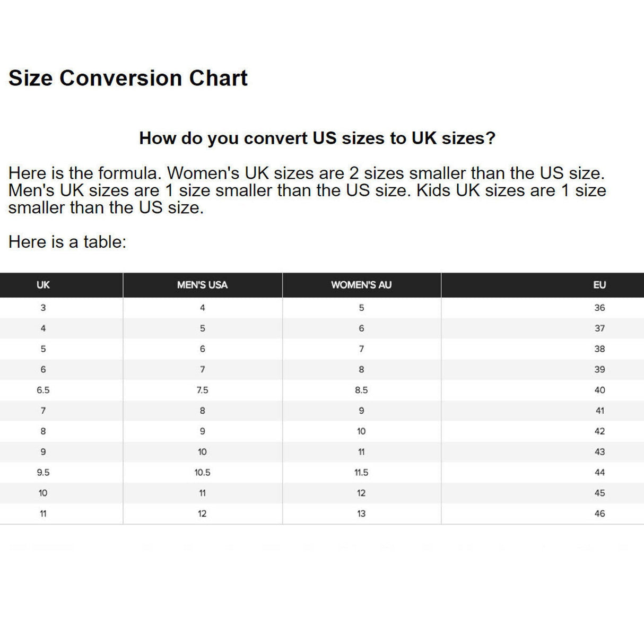This screenshot has height=644, width=644.
Task: Click UK size 9.5 cell
Action: [x=43, y=472]
